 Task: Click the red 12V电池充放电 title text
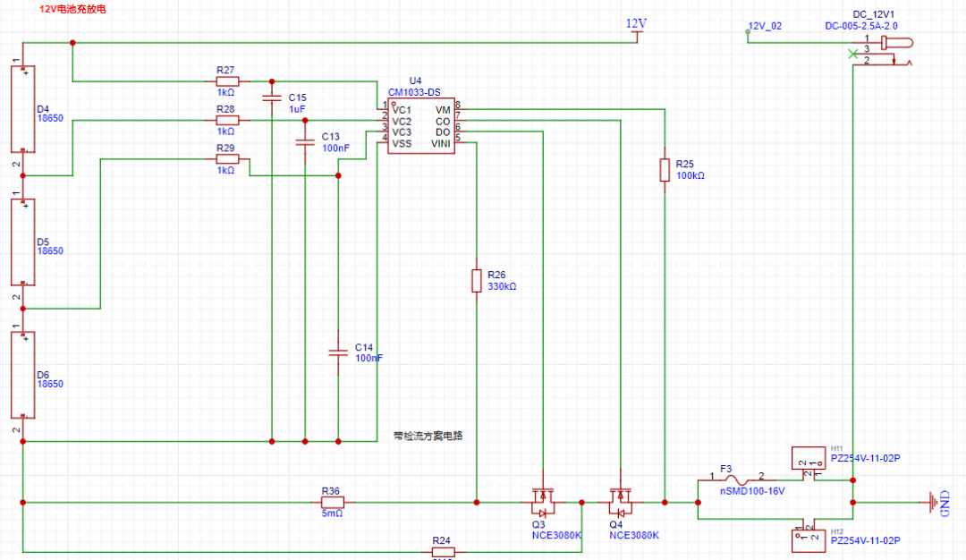(x=72, y=10)
